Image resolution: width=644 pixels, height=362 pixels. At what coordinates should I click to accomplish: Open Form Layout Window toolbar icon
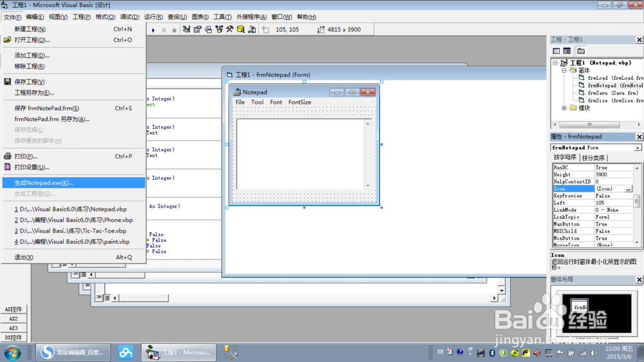(208, 30)
